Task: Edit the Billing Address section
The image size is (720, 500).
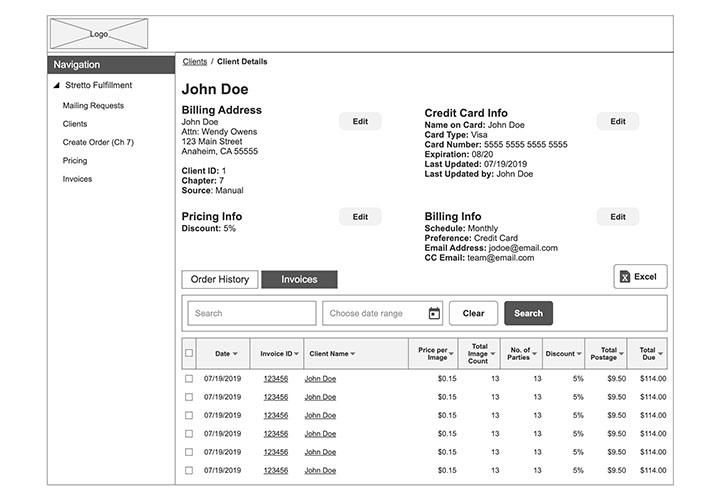Action: coord(360,121)
